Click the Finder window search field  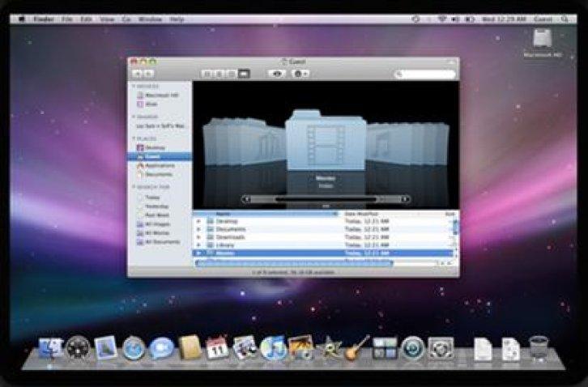[425, 74]
